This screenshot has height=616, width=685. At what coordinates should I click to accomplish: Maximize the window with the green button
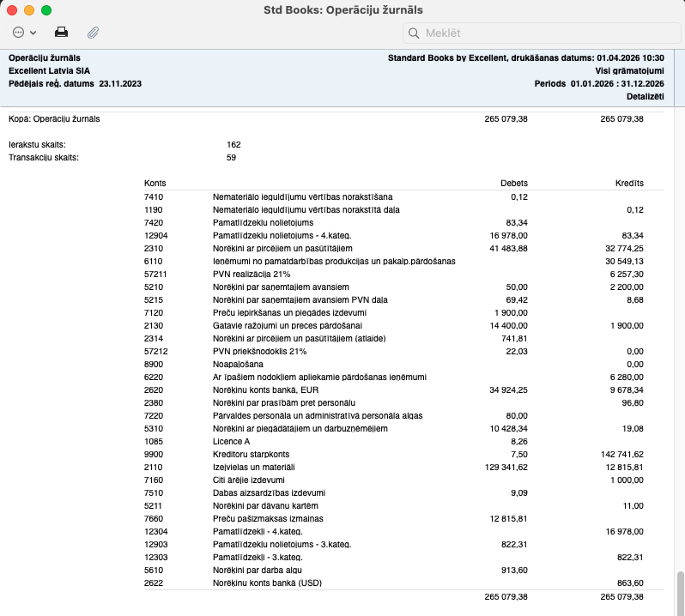click(x=46, y=10)
